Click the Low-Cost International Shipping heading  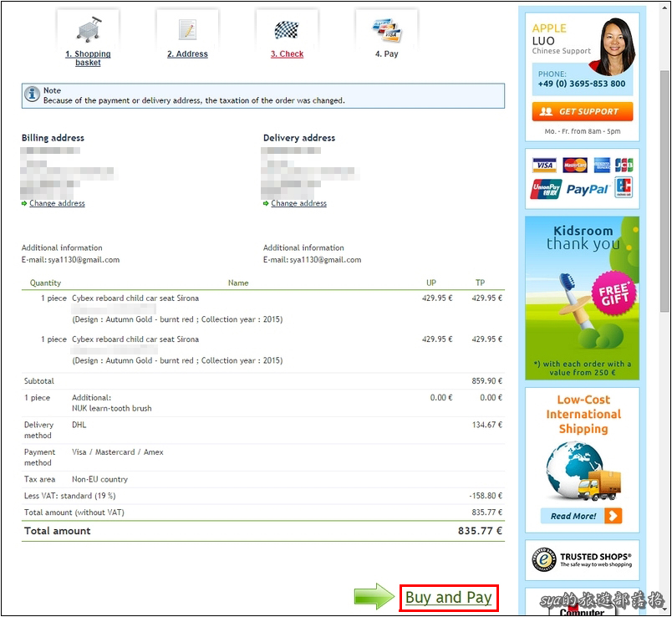[x=583, y=414]
